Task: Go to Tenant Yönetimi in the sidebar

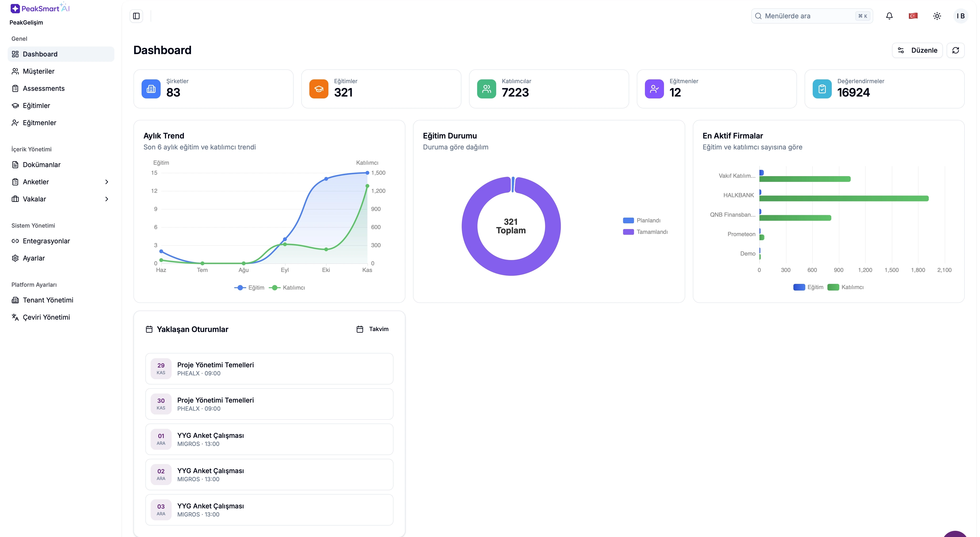Action: tap(48, 300)
